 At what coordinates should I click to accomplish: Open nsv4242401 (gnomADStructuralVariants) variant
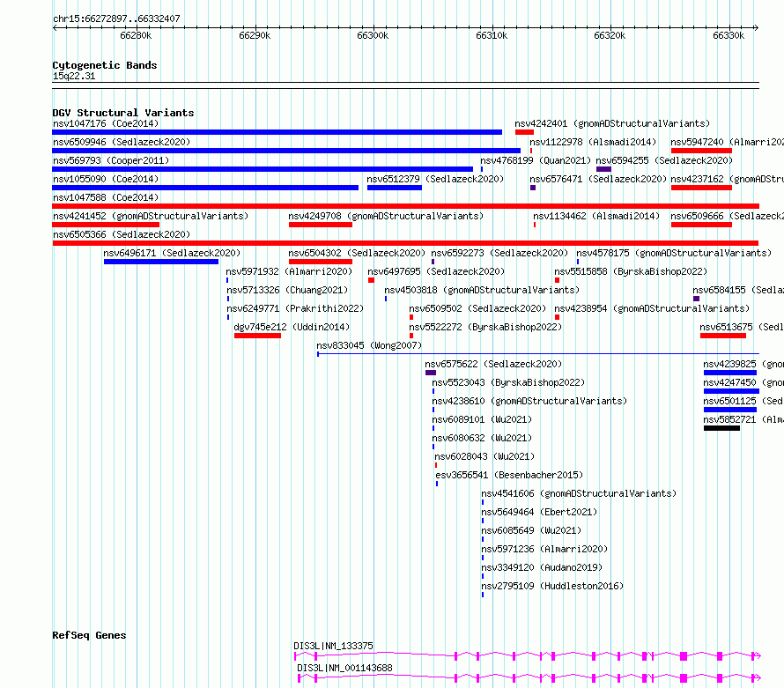(x=612, y=123)
